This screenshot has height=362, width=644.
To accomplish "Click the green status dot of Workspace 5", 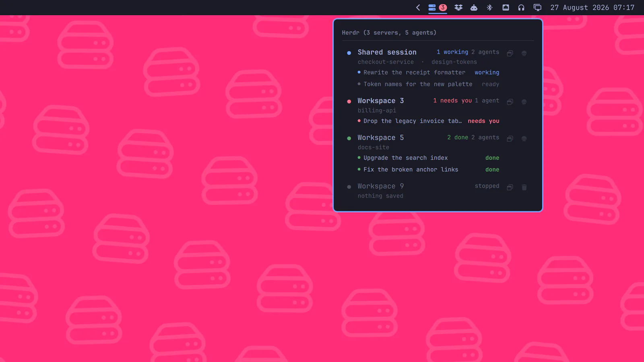I will pyautogui.click(x=349, y=138).
